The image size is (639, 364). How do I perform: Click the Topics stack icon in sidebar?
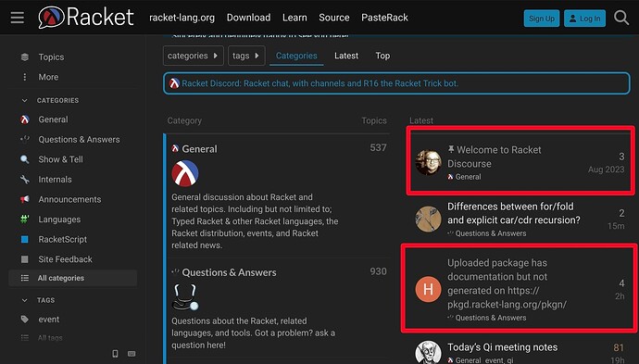(x=25, y=57)
